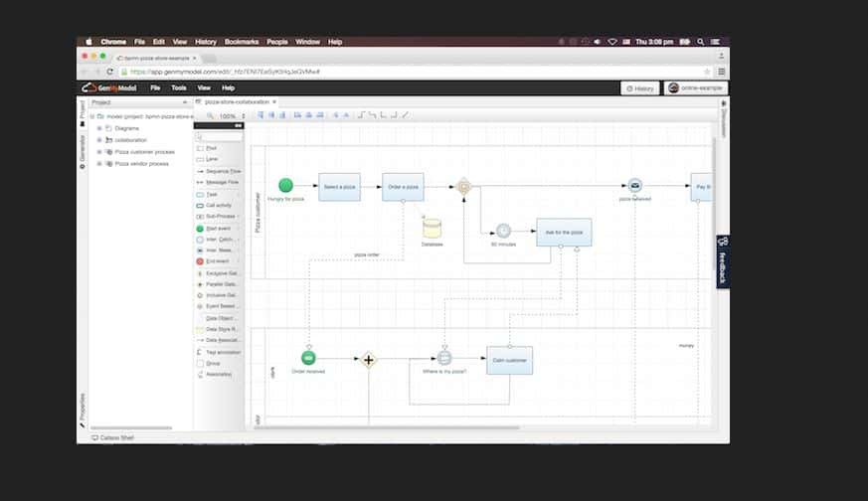Image resolution: width=868 pixels, height=501 pixels.
Task: Select the Call activity palette tool
Action: pyautogui.click(x=217, y=205)
